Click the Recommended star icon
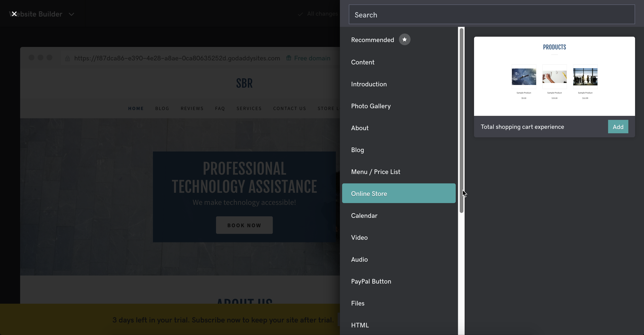This screenshot has height=335, width=644. (x=405, y=40)
